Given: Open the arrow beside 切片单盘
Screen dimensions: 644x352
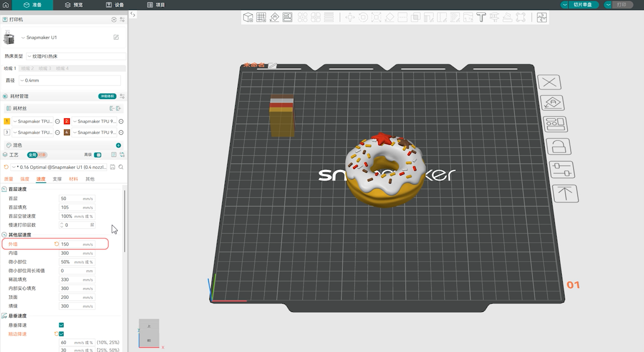Looking at the screenshot, I should click(x=565, y=5).
